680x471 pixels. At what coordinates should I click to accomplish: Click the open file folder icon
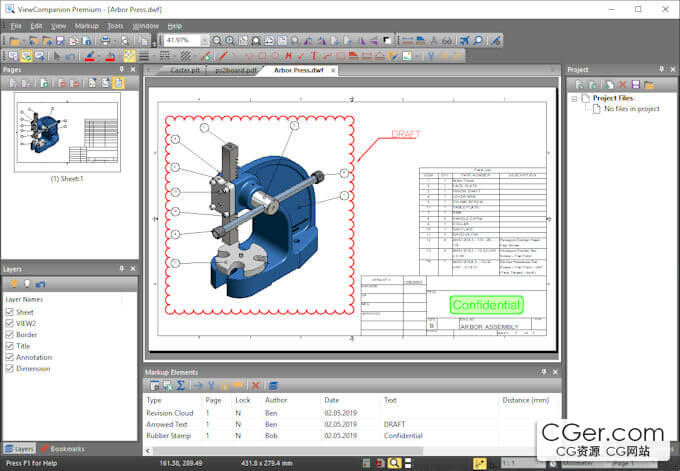(15, 41)
